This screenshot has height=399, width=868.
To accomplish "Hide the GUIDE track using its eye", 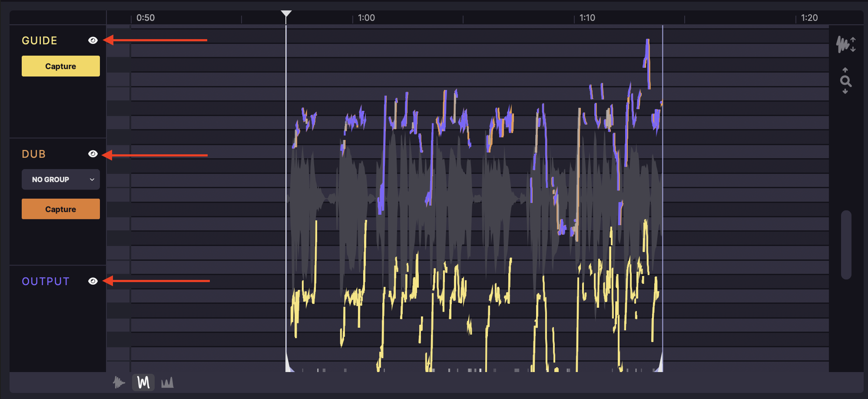I will click(93, 40).
